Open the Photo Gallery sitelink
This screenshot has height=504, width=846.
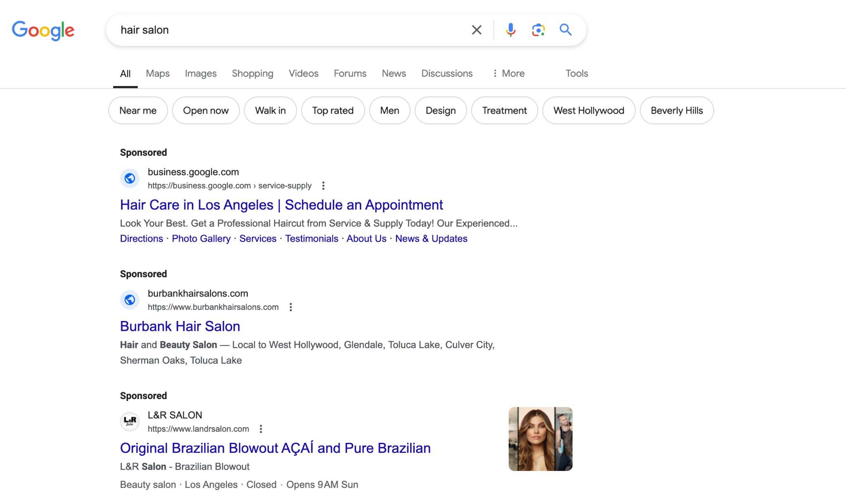tap(201, 239)
